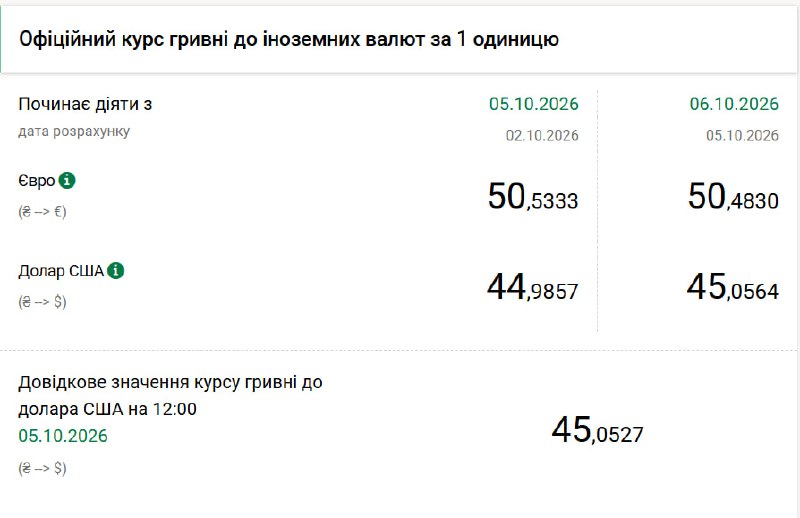Select the 05.10.2026 effective date header
Image resolution: width=800 pixels, height=518 pixels.
[534, 104]
